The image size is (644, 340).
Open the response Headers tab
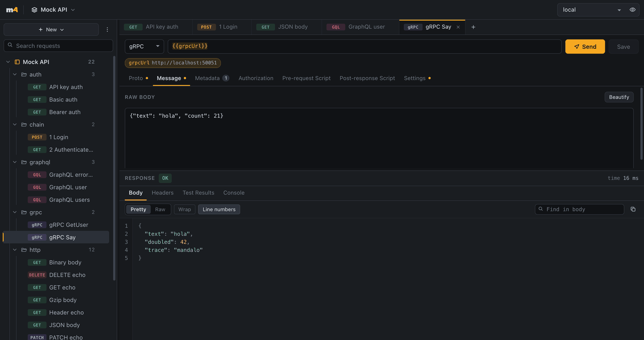point(163,193)
